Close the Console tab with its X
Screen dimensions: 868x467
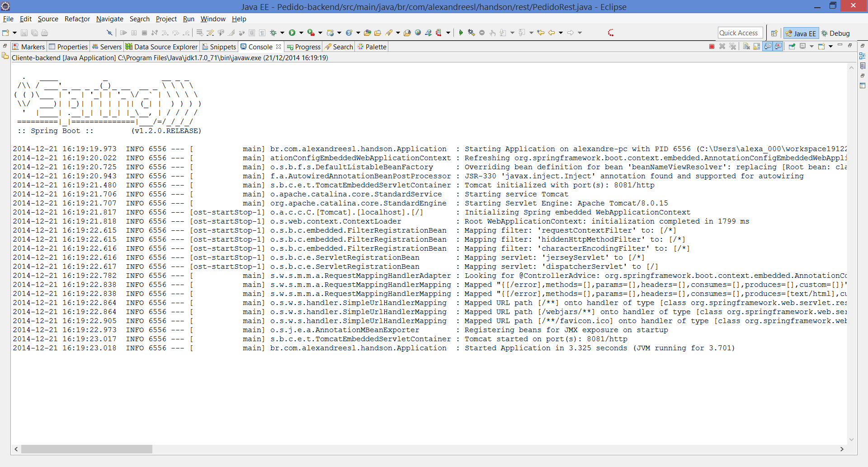tap(278, 47)
